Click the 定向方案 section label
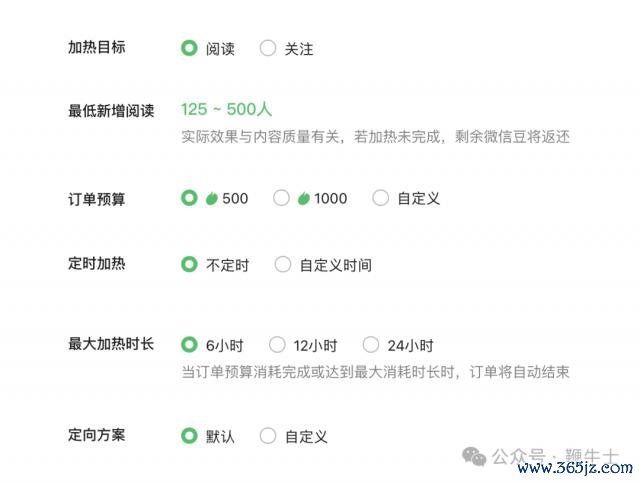The image size is (640, 483). point(97,436)
